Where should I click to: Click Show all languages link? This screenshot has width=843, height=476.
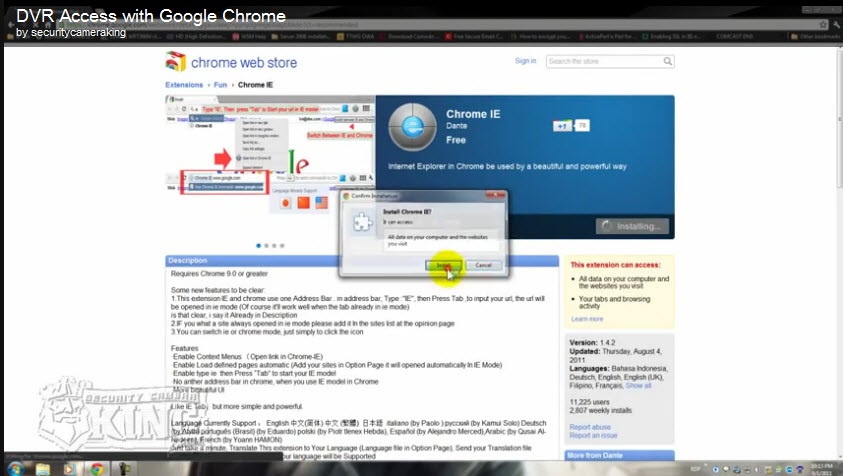pos(638,386)
